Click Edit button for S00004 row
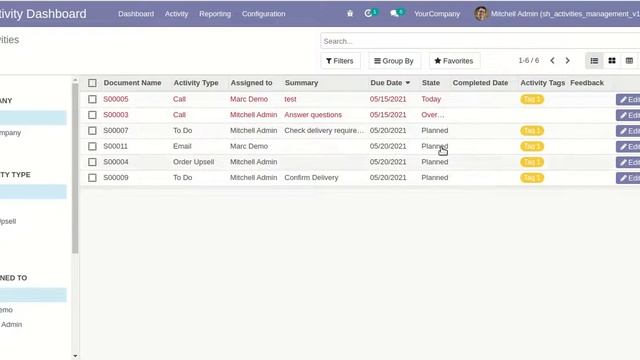The width and height of the screenshot is (640, 360). point(628,162)
